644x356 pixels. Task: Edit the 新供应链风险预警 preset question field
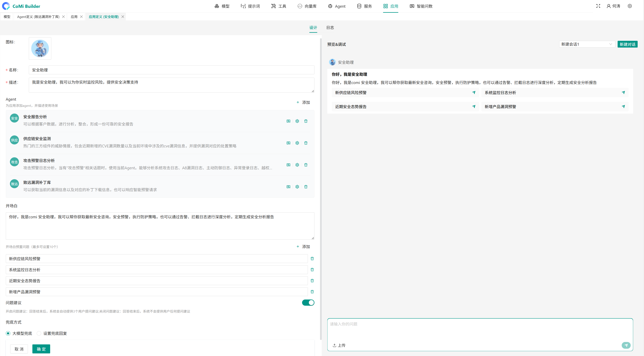pos(157,259)
